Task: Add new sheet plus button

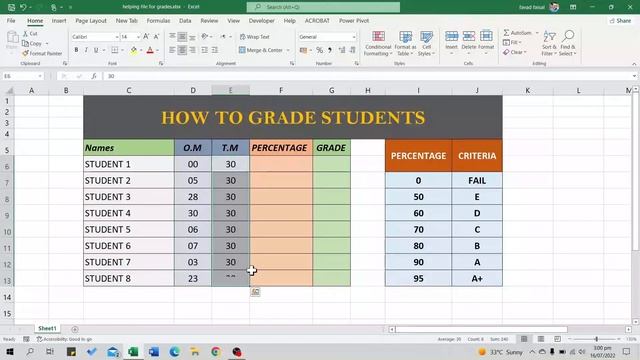Action: (x=75, y=329)
